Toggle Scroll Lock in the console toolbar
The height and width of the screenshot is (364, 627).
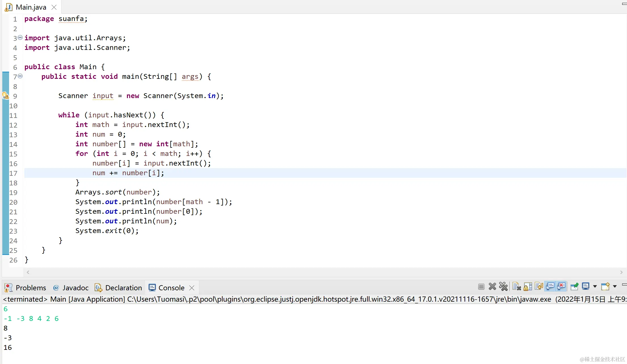coord(528,287)
